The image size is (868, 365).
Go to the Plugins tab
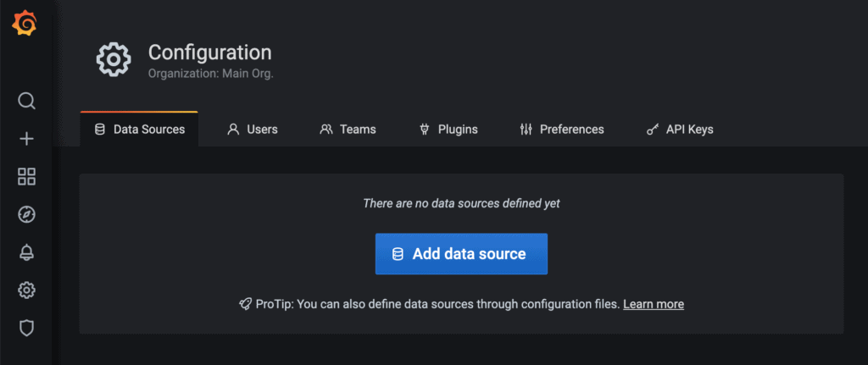pyautogui.click(x=448, y=130)
